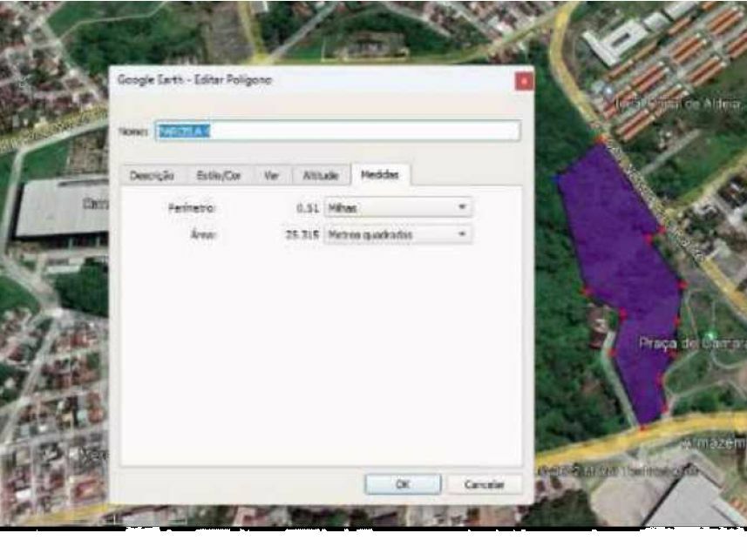747x560 pixels.
Task: Click the perimeter value 0.51
Action: click(x=306, y=209)
